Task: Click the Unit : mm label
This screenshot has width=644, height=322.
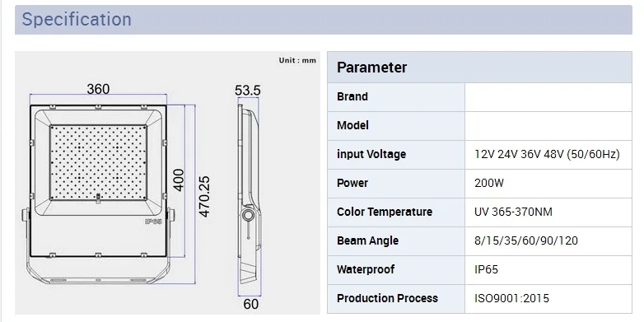Action: [297, 60]
